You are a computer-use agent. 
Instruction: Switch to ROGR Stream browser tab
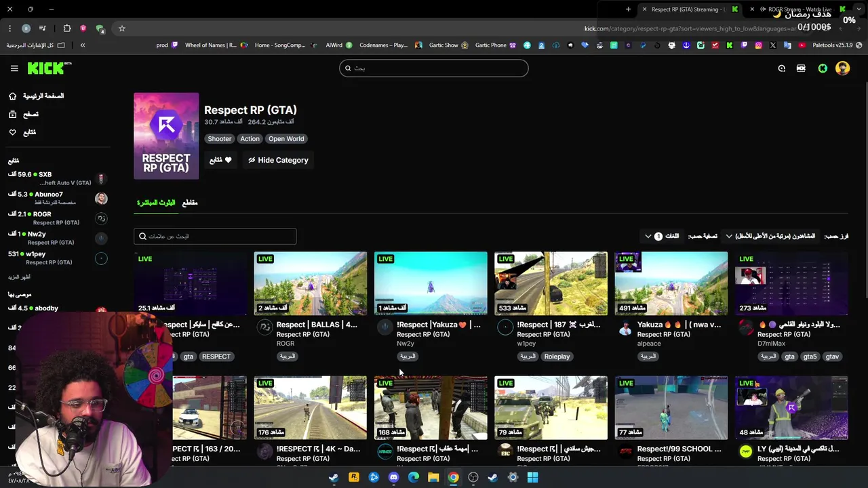coord(799,9)
